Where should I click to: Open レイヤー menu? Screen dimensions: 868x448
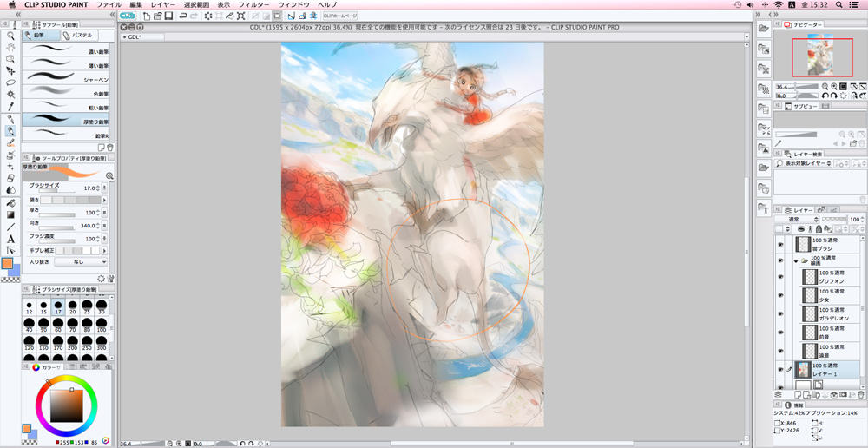coord(163,4)
